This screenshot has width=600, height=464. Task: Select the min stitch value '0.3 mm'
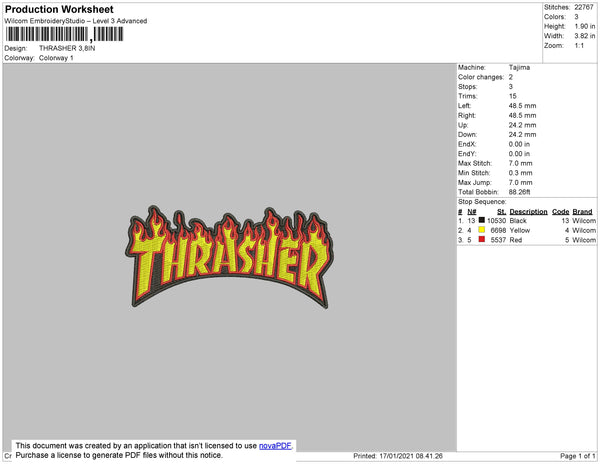[520, 173]
